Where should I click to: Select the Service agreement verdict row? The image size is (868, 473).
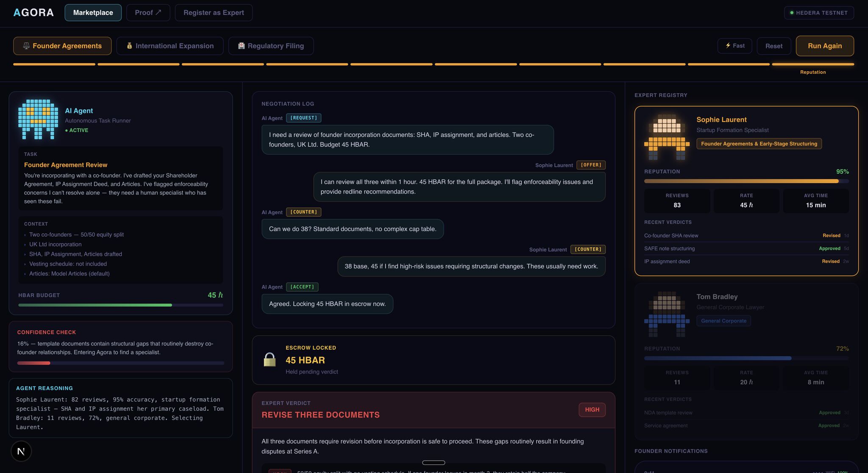[x=746, y=426]
